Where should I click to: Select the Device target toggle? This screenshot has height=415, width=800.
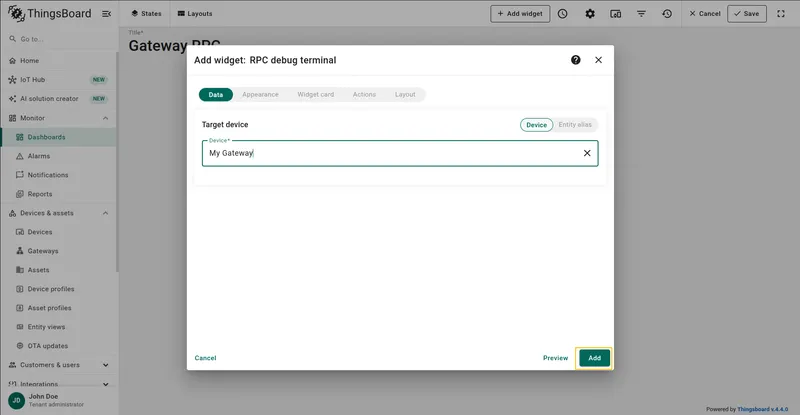click(536, 125)
